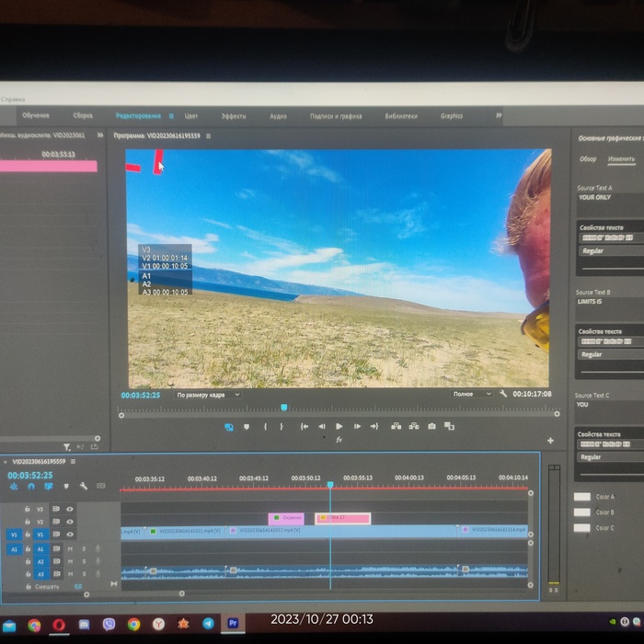Toggle Linked Selection in timeline
The height and width of the screenshot is (644, 644).
pos(49,487)
